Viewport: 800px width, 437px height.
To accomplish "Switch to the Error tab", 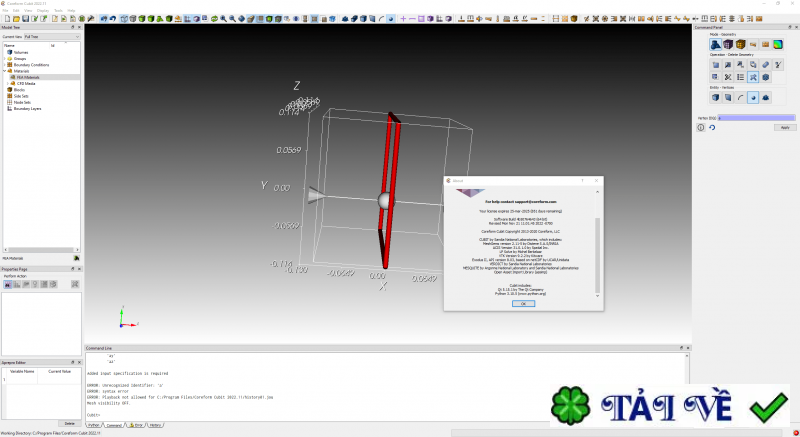I will tap(138, 425).
